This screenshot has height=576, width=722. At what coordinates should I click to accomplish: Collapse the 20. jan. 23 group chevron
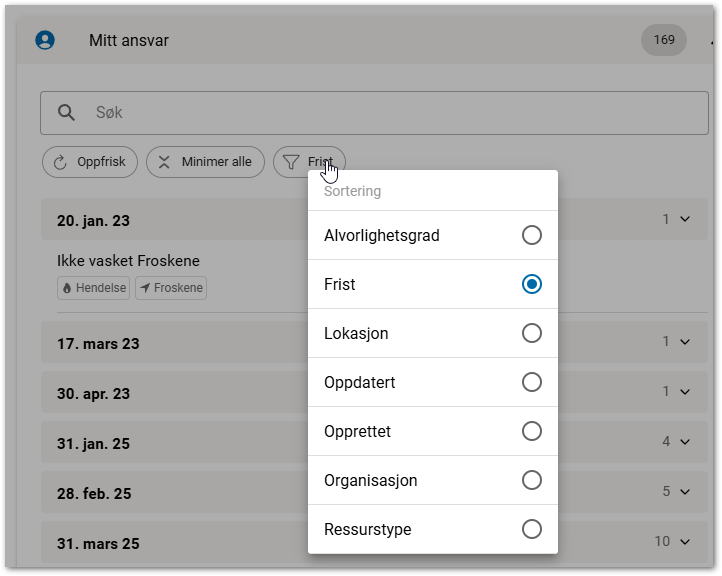(685, 219)
